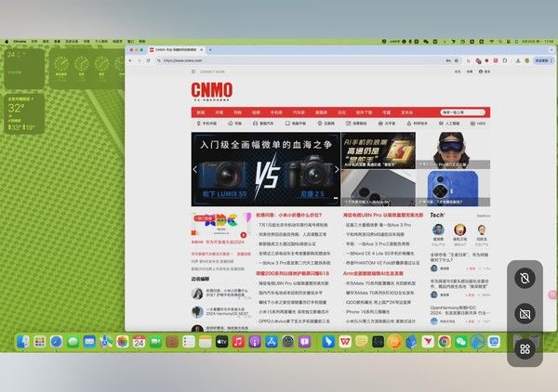Click the world clocks widget on desktop
This screenshot has width=558, height=392.
pyautogui.click(x=86, y=69)
